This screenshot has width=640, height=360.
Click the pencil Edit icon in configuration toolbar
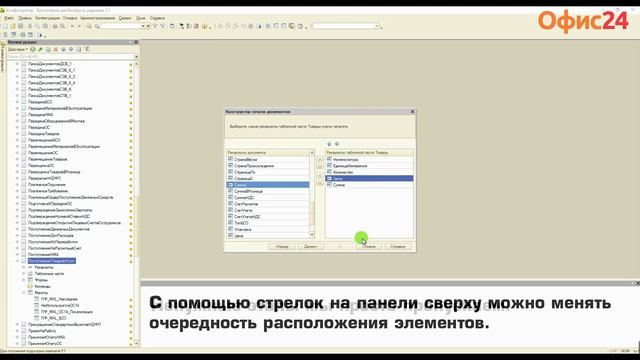tap(40, 49)
